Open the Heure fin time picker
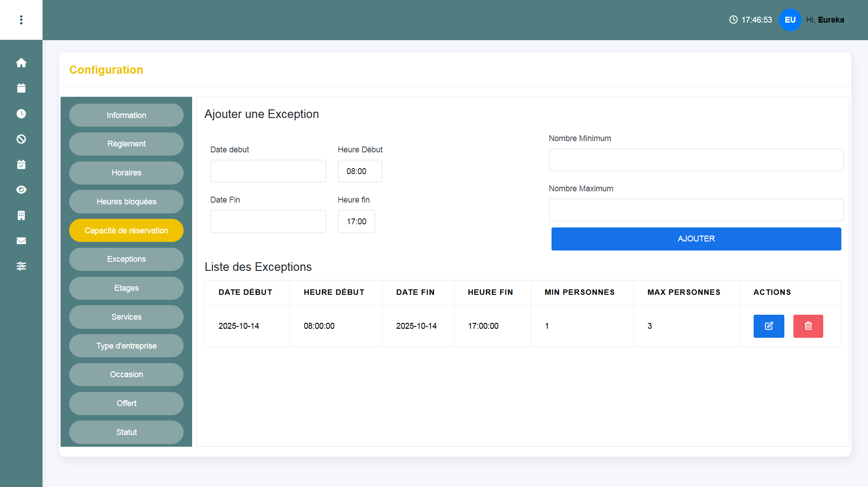This screenshot has height=487, width=868. [356, 222]
